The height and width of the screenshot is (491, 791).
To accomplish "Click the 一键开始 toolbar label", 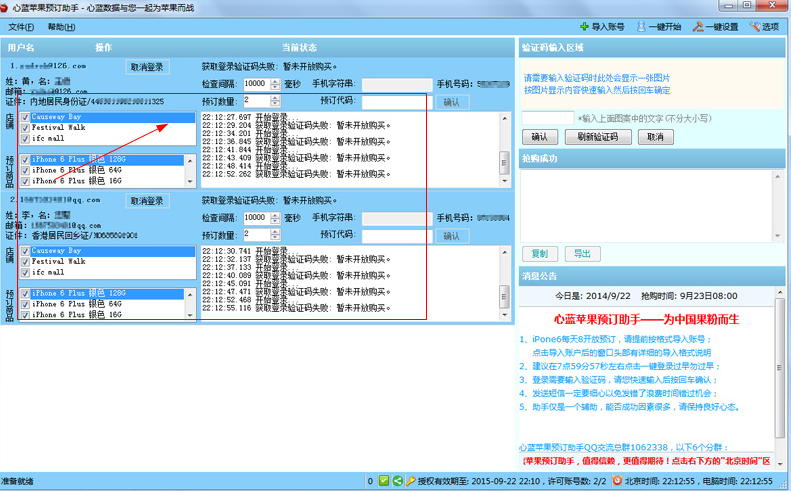I will (x=665, y=27).
